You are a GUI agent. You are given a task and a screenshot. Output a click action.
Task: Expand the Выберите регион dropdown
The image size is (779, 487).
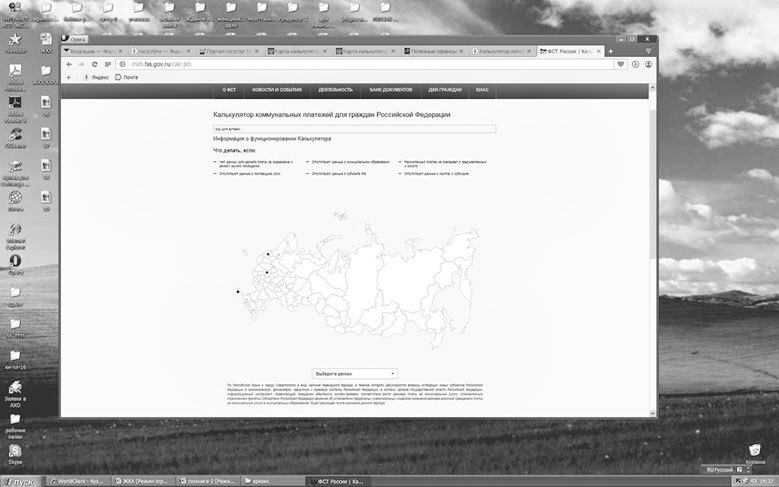pyautogui.click(x=354, y=373)
